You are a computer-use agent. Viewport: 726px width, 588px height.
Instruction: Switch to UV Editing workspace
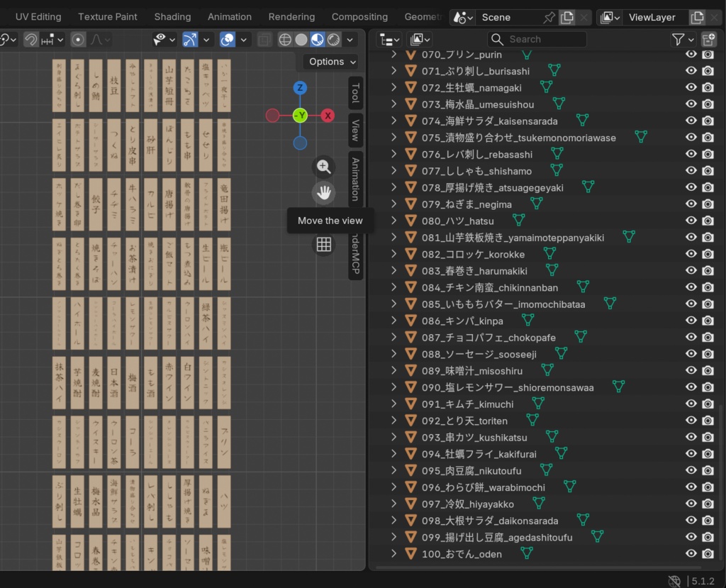[38, 17]
